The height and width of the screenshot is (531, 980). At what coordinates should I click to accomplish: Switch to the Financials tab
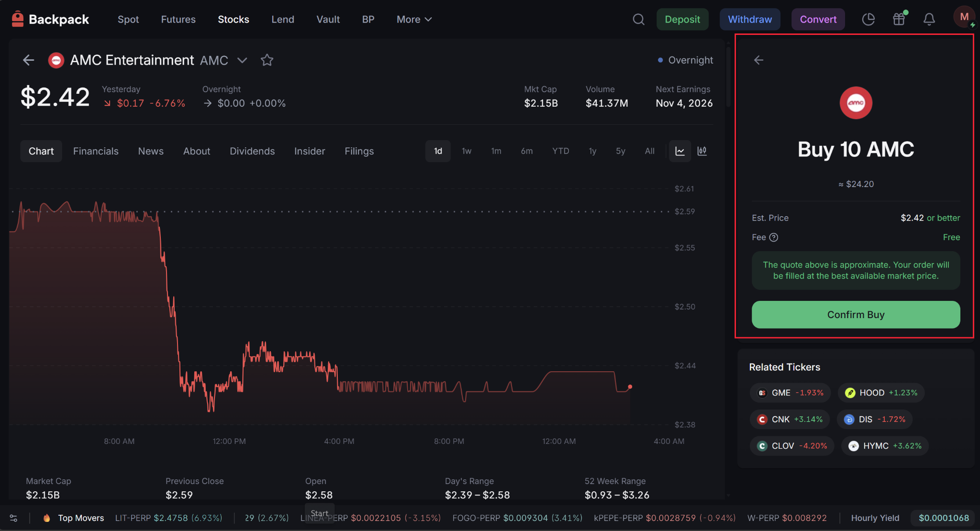pyautogui.click(x=96, y=151)
